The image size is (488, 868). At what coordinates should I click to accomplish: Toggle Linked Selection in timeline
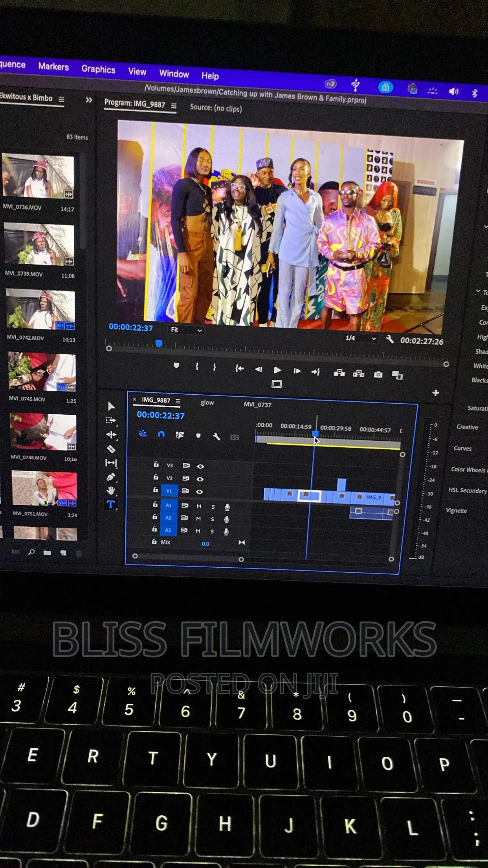pos(180,435)
